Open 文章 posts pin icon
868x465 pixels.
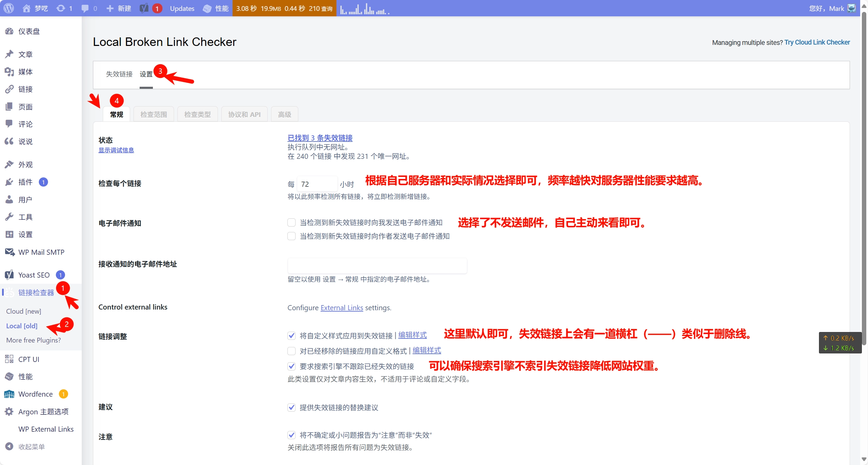click(x=9, y=54)
